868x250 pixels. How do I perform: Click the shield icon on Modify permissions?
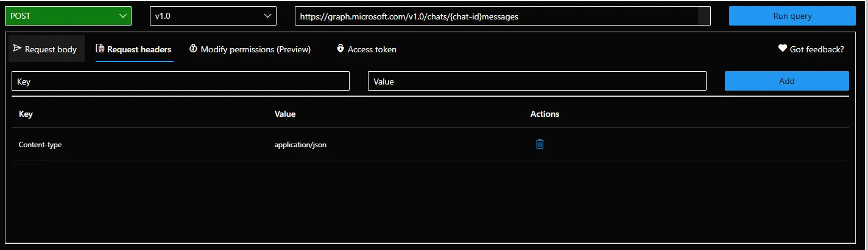tap(193, 49)
